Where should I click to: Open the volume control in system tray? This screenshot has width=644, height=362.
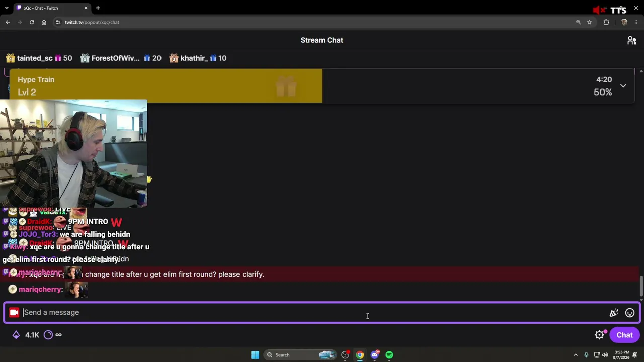(x=605, y=355)
